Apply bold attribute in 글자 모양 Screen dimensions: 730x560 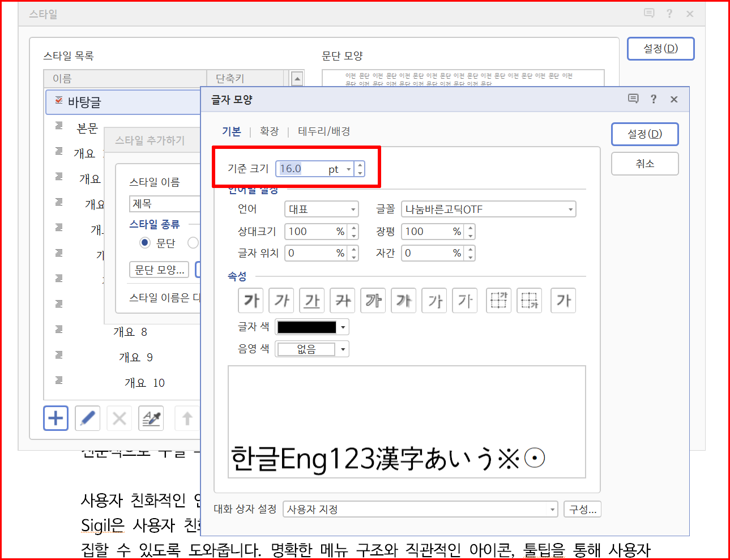(x=251, y=301)
